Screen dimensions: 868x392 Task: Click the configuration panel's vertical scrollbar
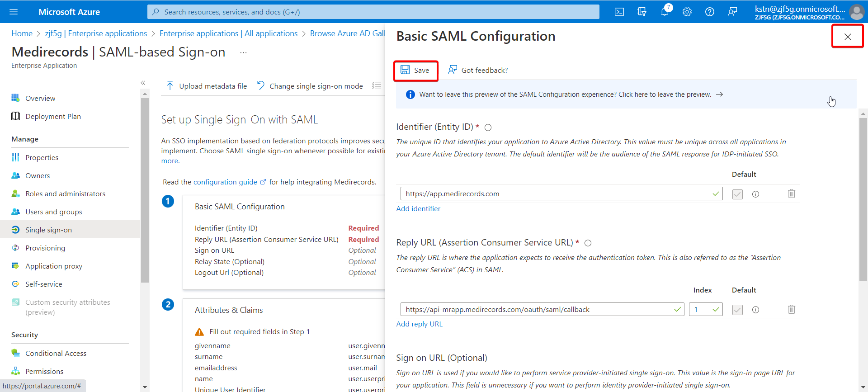[x=863, y=199]
